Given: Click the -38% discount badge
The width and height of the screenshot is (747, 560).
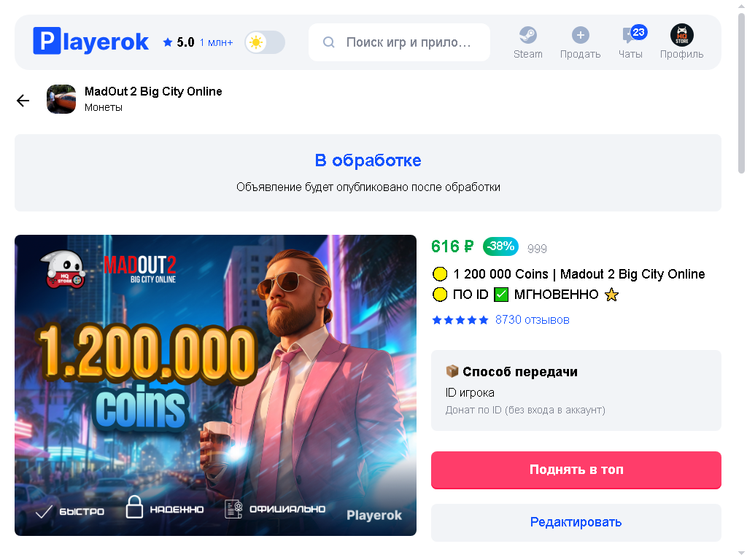Looking at the screenshot, I should (500, 246).
